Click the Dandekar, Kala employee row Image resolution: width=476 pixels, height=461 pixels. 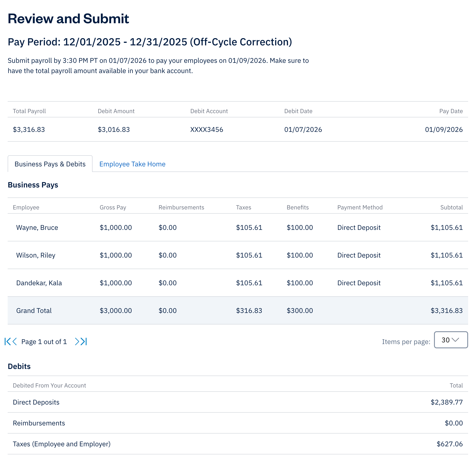pyautogui.click(x=39, y=283)
